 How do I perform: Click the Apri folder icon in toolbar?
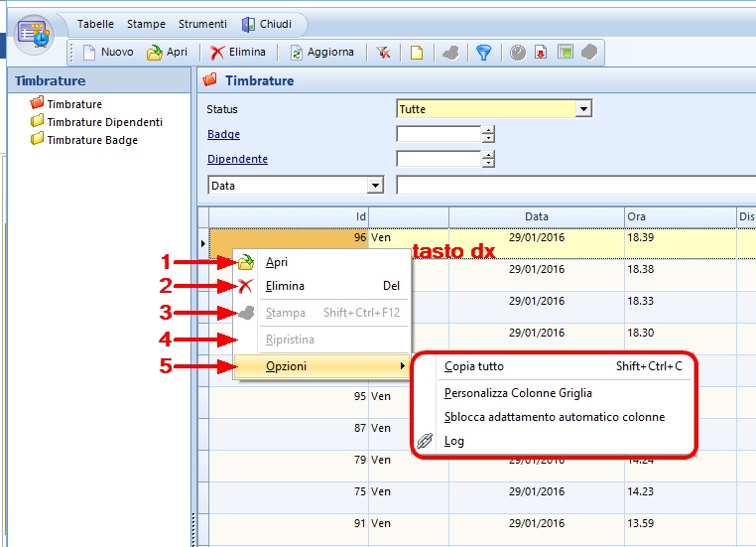click(155, 53)
